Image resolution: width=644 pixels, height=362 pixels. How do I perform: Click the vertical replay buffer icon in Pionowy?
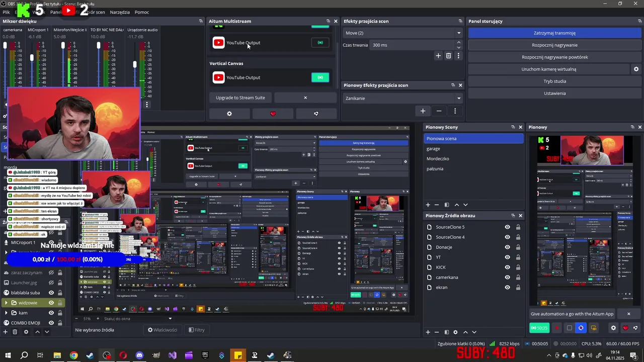click(x=581, y=328)
